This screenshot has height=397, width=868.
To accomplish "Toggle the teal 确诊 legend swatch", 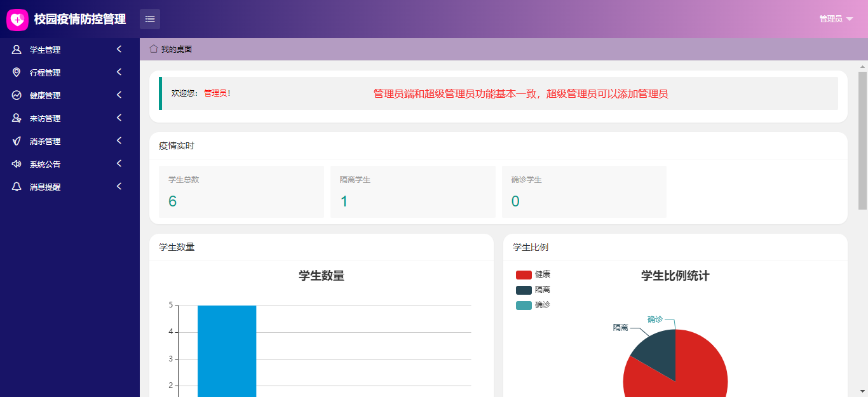I will pyautogui.click(x=524, y=306).
